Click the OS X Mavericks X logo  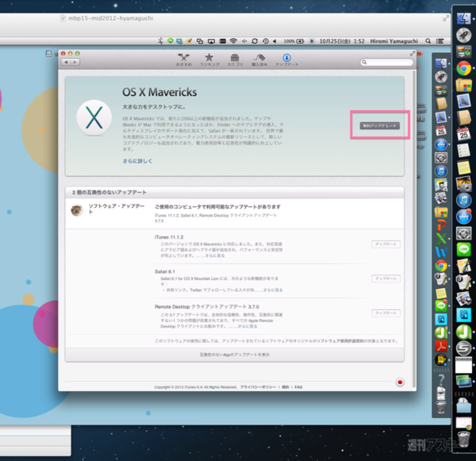tap(94, 117)
